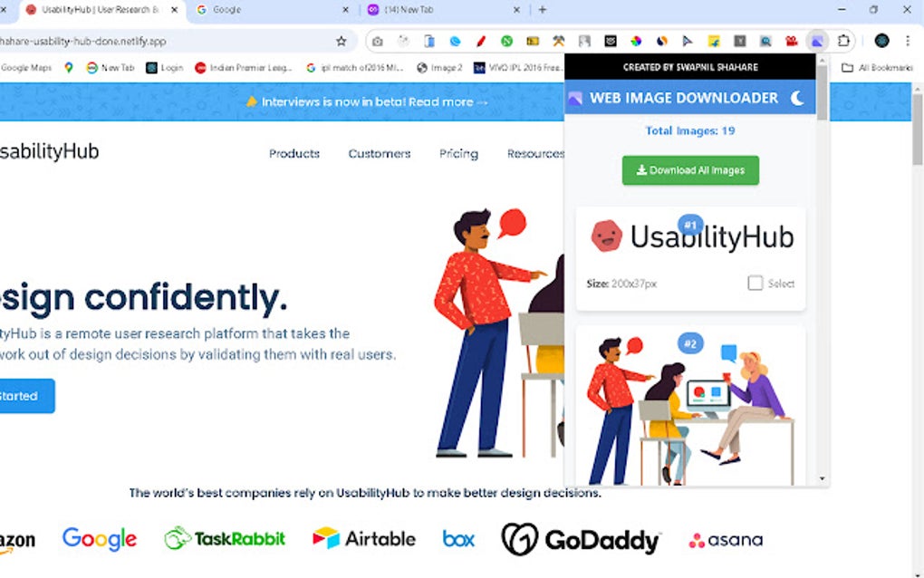Image resolution: width=924 pixels, height=578 pixels.
Task: Open the magnifier search extension icon
Action: click(764, 41)
